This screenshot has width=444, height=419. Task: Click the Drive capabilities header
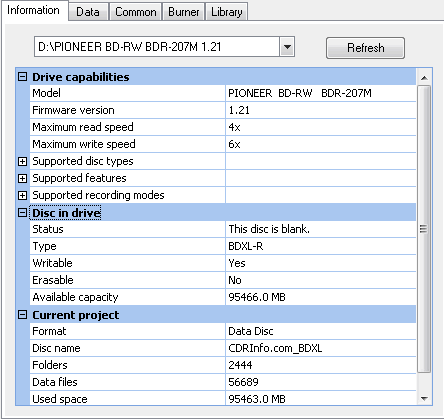(81, 77)
